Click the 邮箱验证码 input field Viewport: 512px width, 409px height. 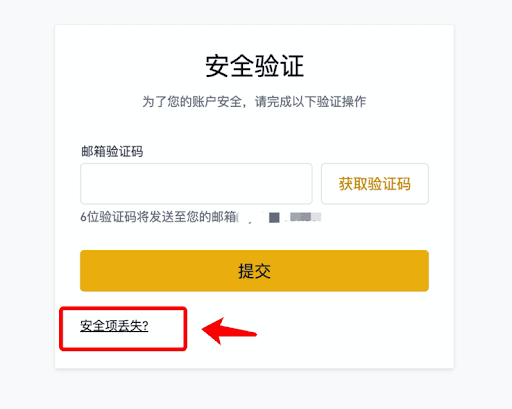[x=196, y=184]
